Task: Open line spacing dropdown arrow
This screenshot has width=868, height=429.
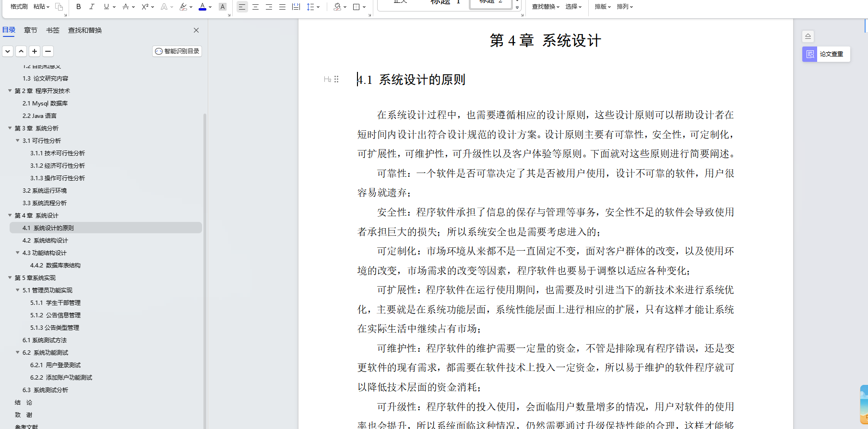Action: tap(318, 7)
